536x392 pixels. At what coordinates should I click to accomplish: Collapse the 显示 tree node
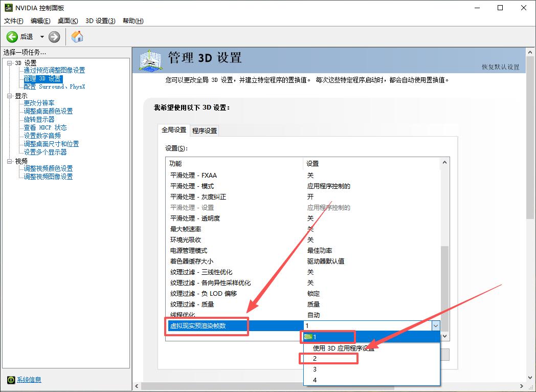[10, 96]
